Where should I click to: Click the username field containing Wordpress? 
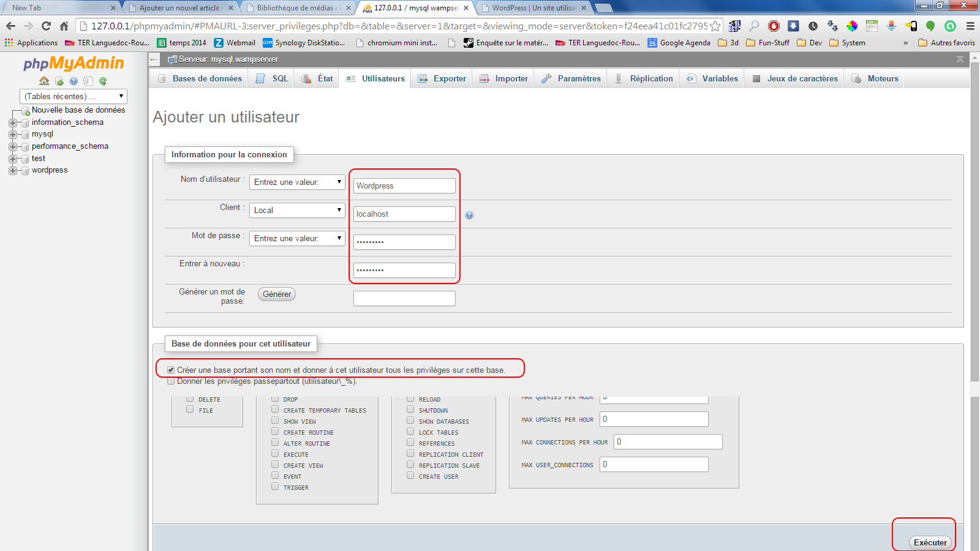404,186
